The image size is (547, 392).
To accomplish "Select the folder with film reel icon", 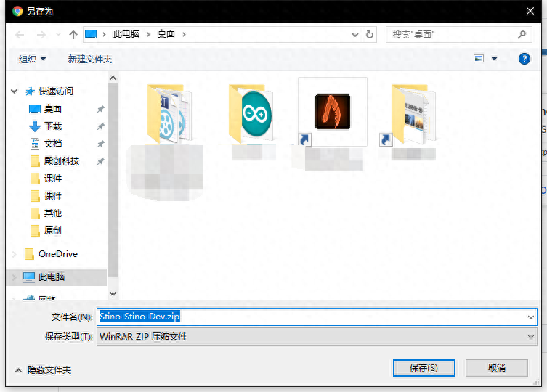I will [169, 114].
